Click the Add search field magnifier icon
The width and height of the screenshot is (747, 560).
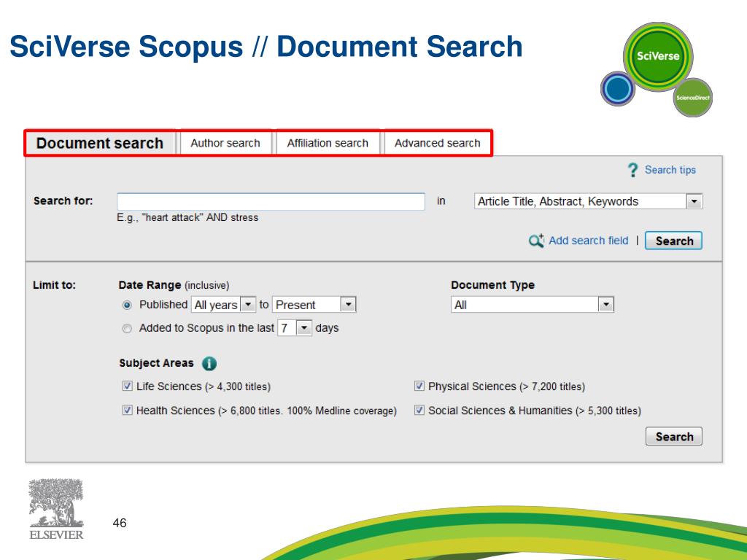[x=536, y=241]
